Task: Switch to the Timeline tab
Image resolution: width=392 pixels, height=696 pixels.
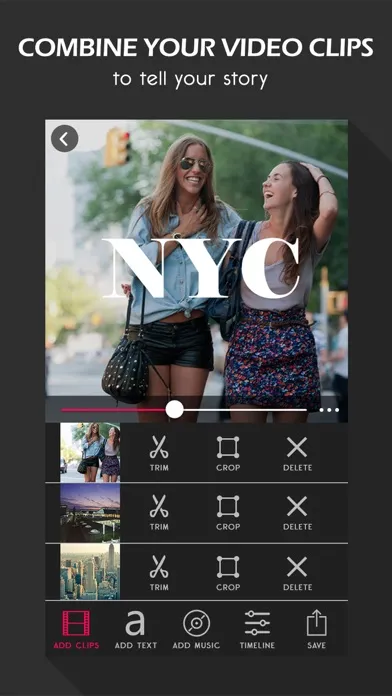Action: coord(257,629)
